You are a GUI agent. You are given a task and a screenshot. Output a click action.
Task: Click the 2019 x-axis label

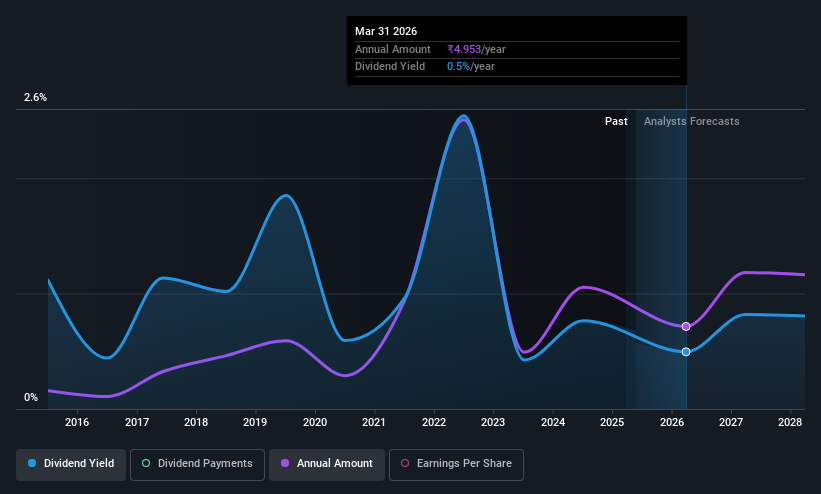point(255,422)
